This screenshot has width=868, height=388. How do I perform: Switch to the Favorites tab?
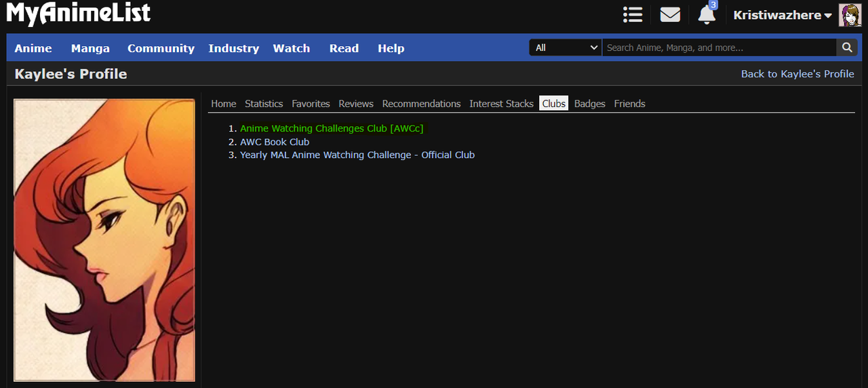pyautogui.click(x=311, y=104)
